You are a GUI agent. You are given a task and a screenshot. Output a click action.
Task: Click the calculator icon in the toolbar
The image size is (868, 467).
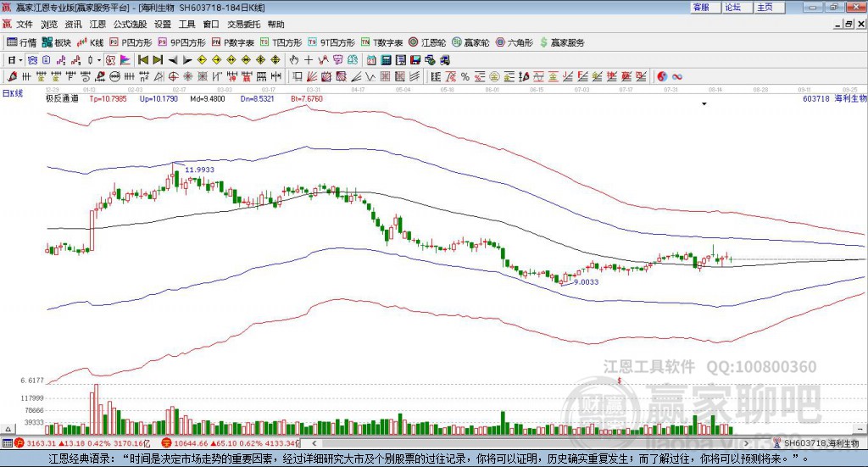[387, 60]
